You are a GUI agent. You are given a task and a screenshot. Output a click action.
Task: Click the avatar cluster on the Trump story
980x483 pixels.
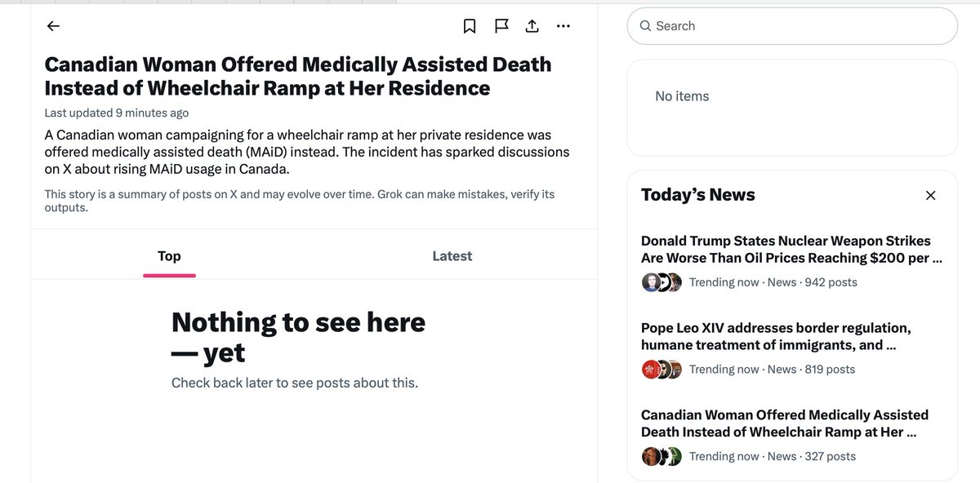point(660,281)
